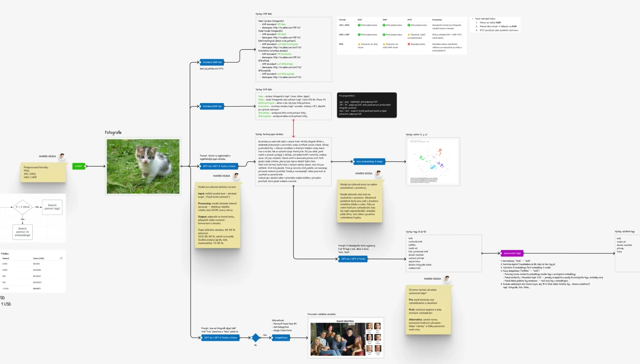Click the avatar on the Model pro převod textu sticky

pyautogui.click(x=378, y=173)
